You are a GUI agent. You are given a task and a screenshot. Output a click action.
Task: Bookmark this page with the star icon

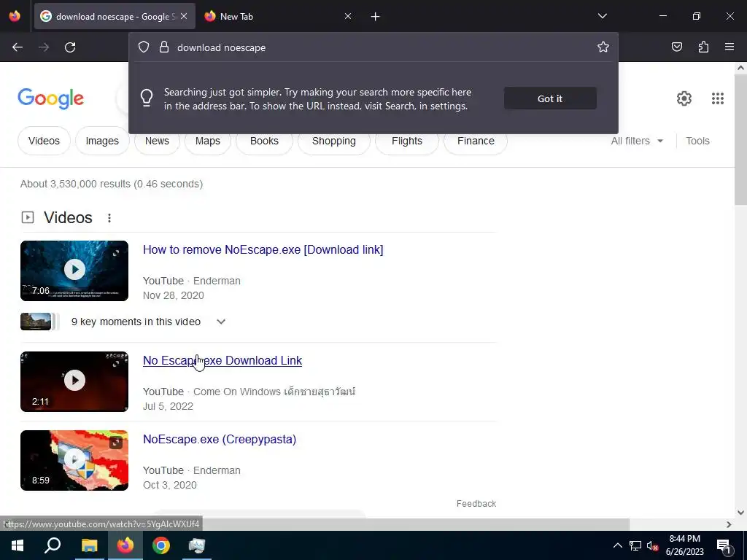click(x=603, y=47)
